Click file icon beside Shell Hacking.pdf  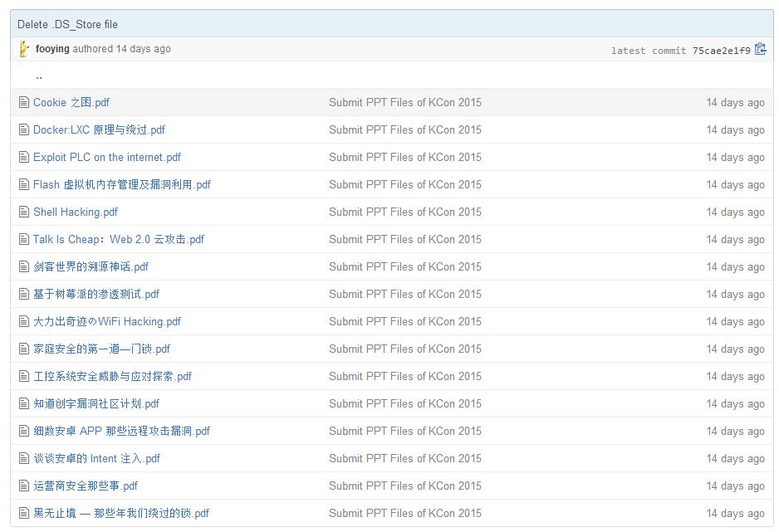[23, 212]
